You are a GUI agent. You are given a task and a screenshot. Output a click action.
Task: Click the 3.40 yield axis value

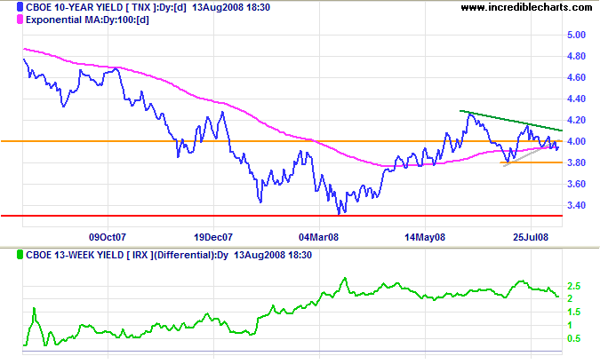click(576, 206)
